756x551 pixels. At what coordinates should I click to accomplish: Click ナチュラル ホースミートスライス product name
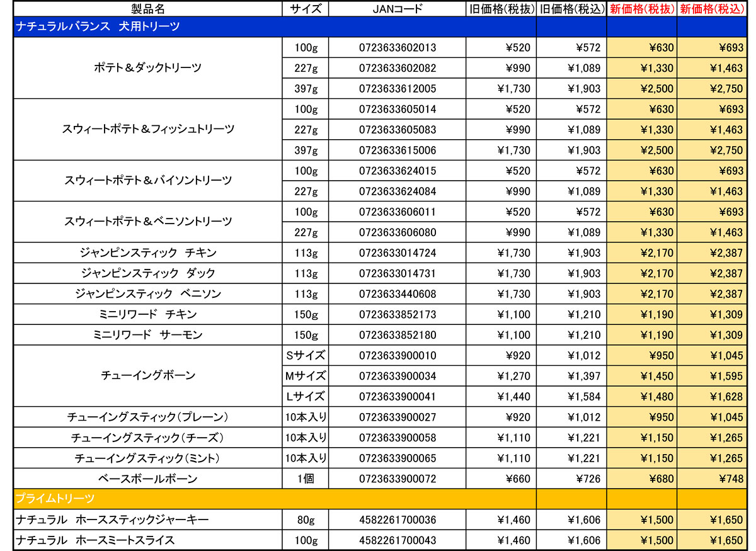coord(95,540)
